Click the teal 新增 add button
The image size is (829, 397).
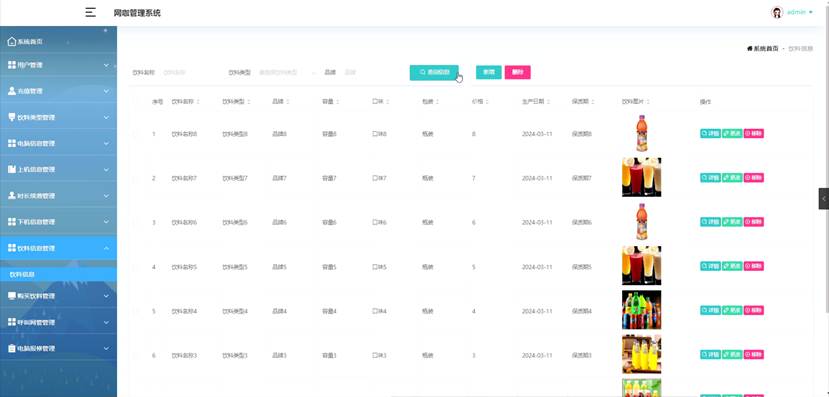point(489,72)
